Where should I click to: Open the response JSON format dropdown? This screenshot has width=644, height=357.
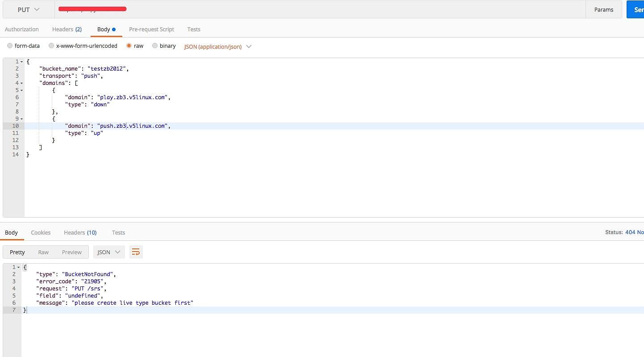(x=108, y=252)
